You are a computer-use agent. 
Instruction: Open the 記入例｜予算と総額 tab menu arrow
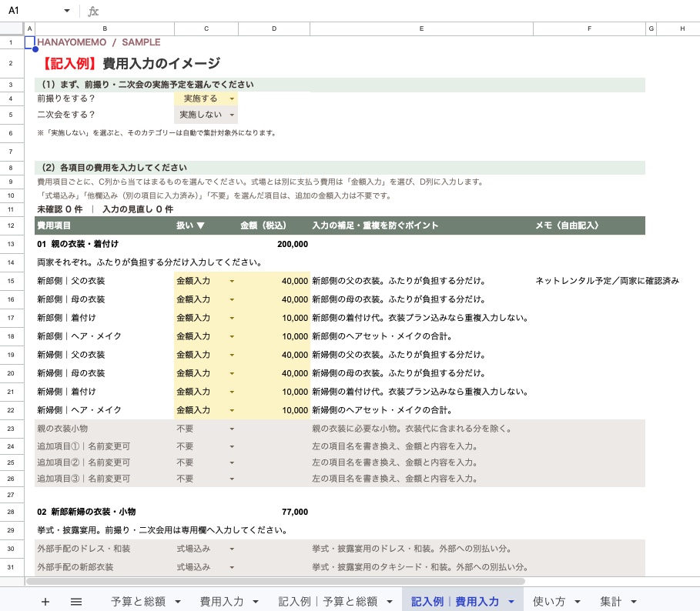tap(390, 602)
